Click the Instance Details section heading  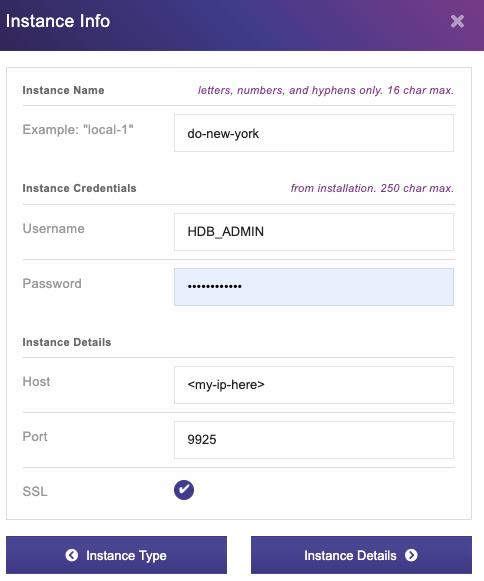(67, 342)
